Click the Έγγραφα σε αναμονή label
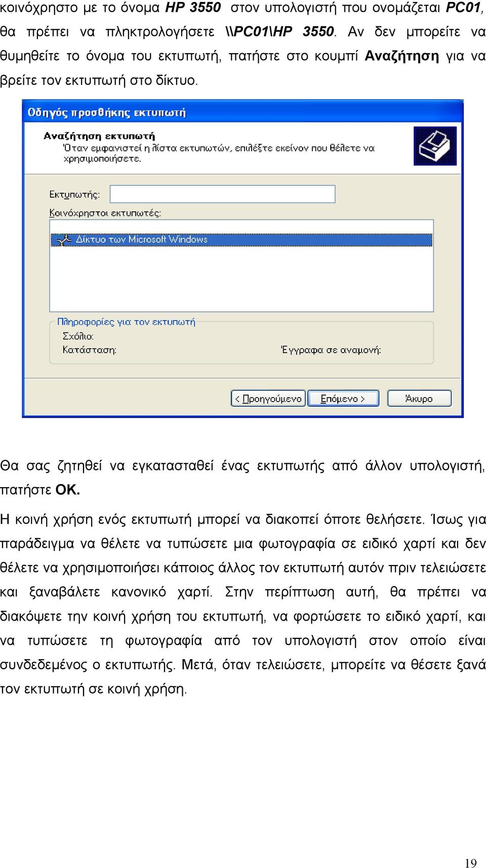Viewport: 486px width, 868px height. coord(331,350)
